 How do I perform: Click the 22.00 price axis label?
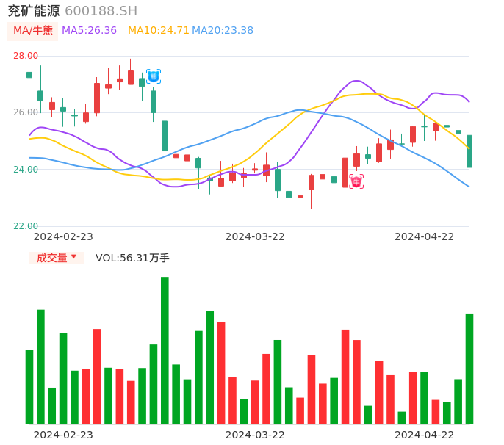(26, 226)
